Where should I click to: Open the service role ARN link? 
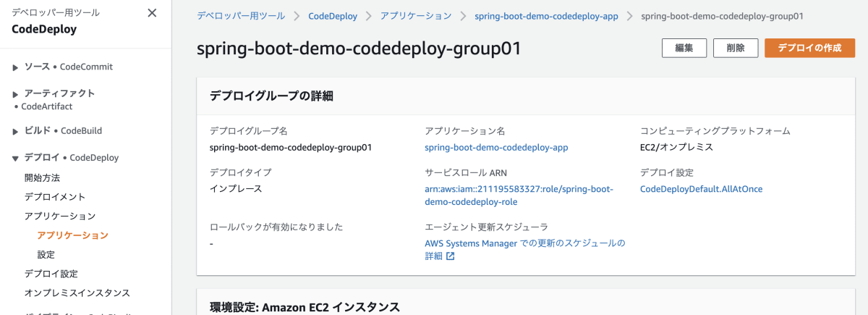point(519,196)
